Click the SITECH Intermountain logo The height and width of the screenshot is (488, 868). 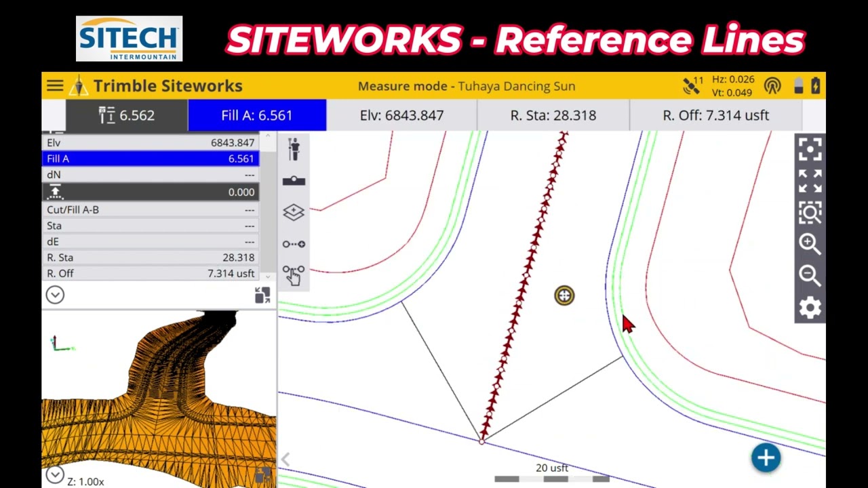coord(129,39)
